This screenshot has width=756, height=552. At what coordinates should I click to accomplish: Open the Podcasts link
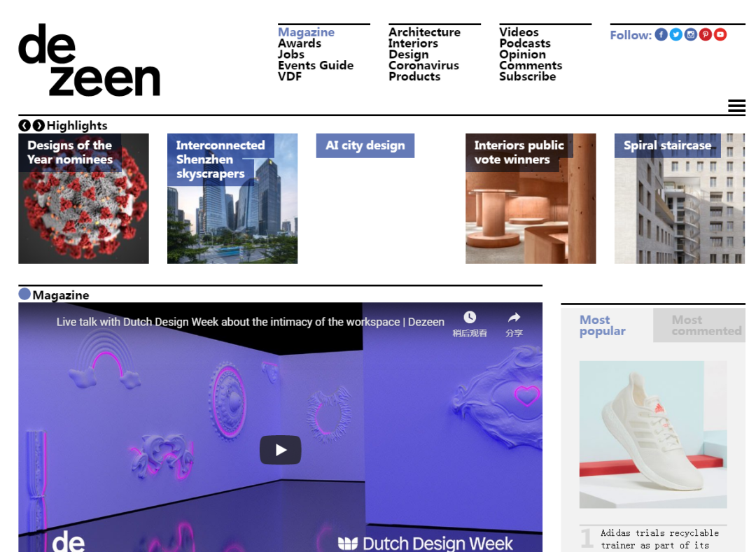point(524,43)
